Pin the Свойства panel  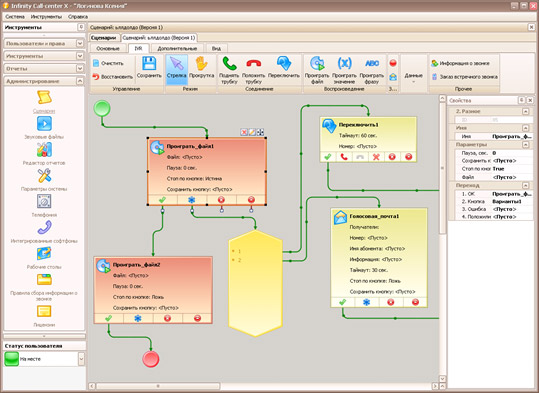coord(521,100)
